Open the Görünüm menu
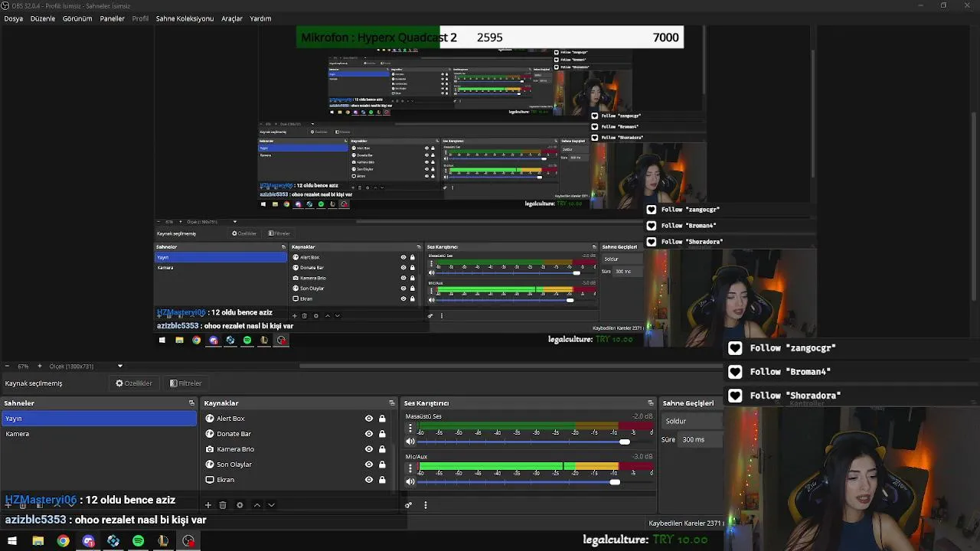The width and height of the screenshot is (980, 551). click(x=77, y=18)
